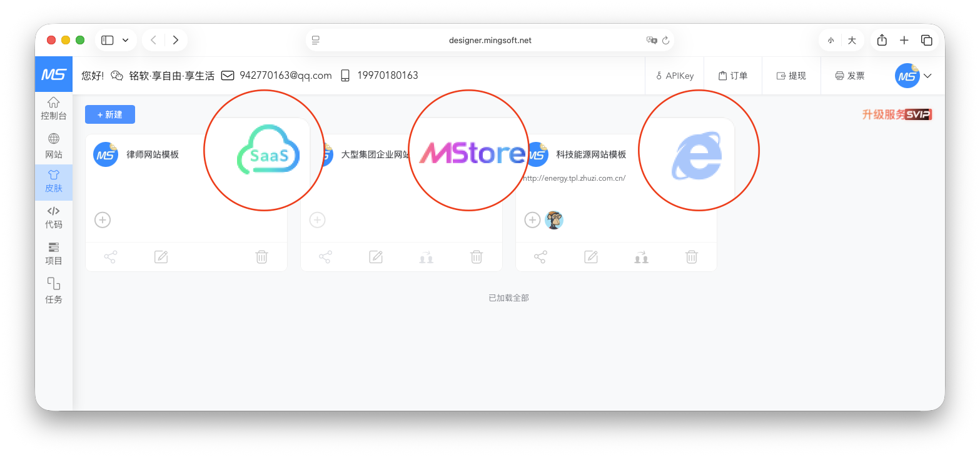Open the page menu icon in address bar
Screen dimensions: 980x457
click(x=316, y=41)
